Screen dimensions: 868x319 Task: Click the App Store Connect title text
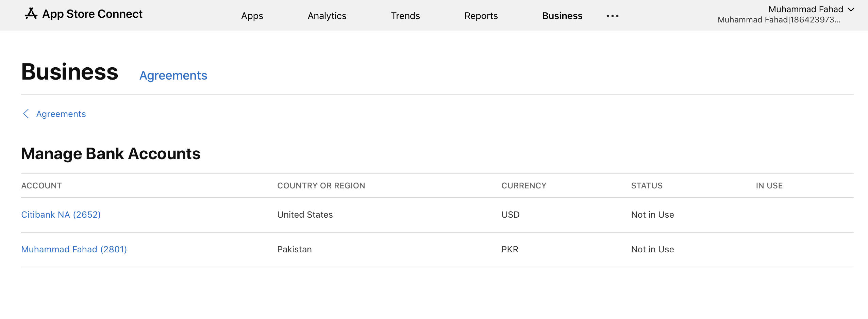92,14
